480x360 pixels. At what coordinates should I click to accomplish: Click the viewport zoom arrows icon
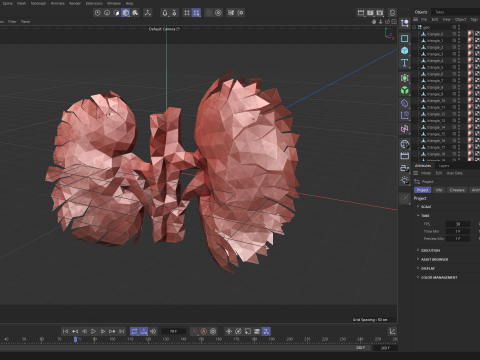(380, 22)
